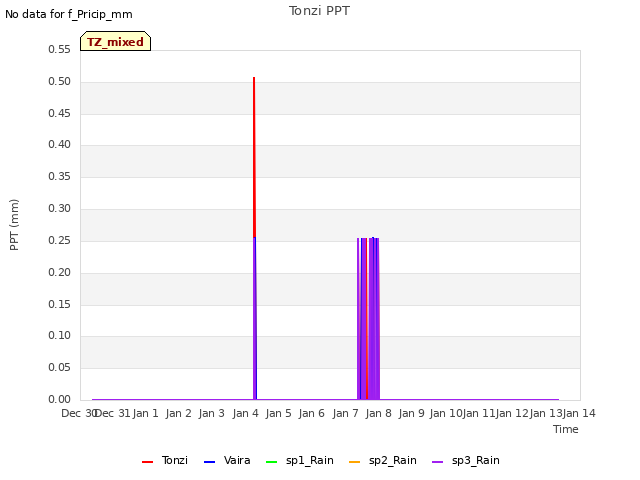Click the 0.55 y-axis tick label
Screen dimensions: 640x480
point(60,49)
